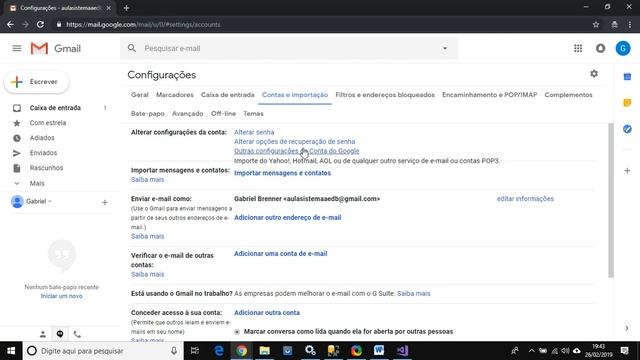Open Keep notes from the side panel
The width and height of the screenshot is (640, 360).
click(x=627, y=103)
